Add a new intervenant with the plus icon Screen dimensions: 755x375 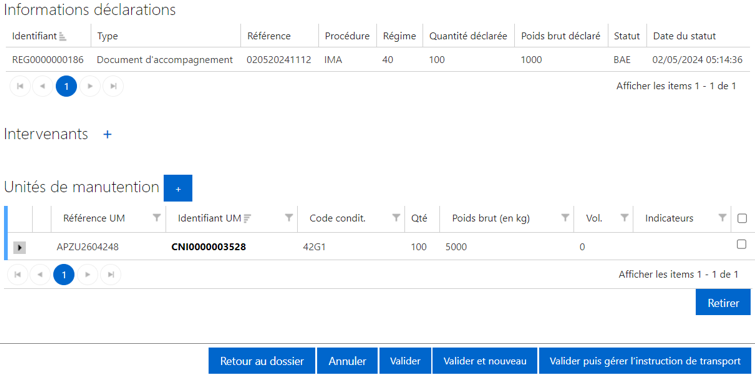coord(107,135)
